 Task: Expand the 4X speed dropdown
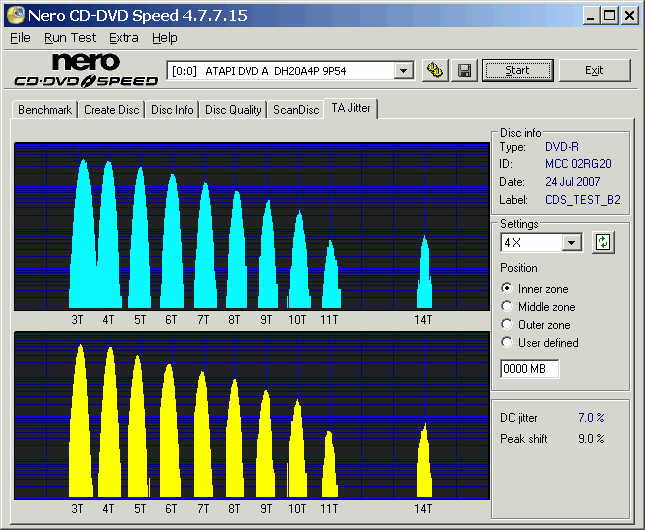pos(571,243)
